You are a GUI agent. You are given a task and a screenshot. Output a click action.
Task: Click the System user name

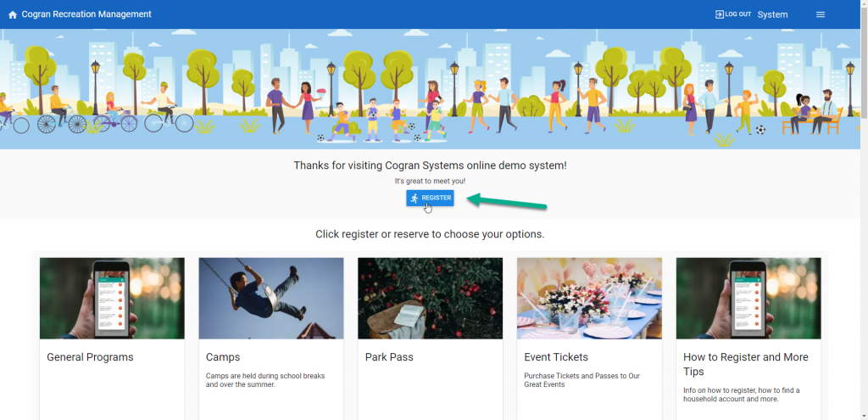click(x=772, y=15)
